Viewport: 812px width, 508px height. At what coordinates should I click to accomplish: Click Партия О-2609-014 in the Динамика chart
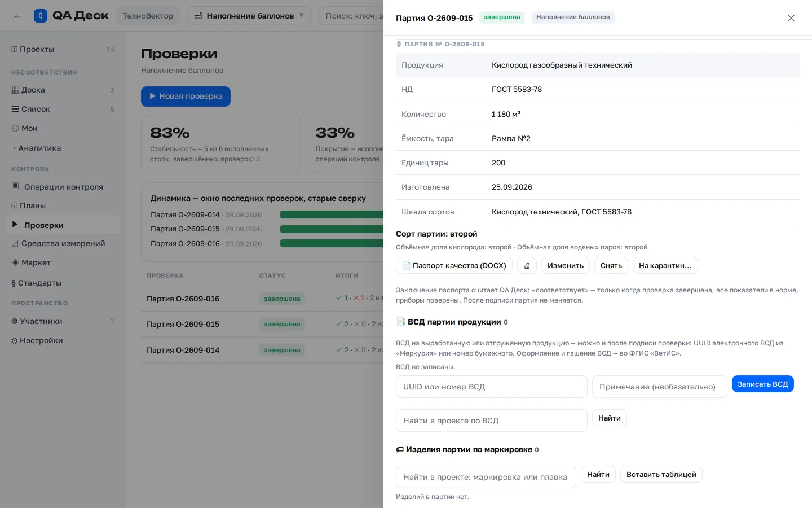[185, 214]
